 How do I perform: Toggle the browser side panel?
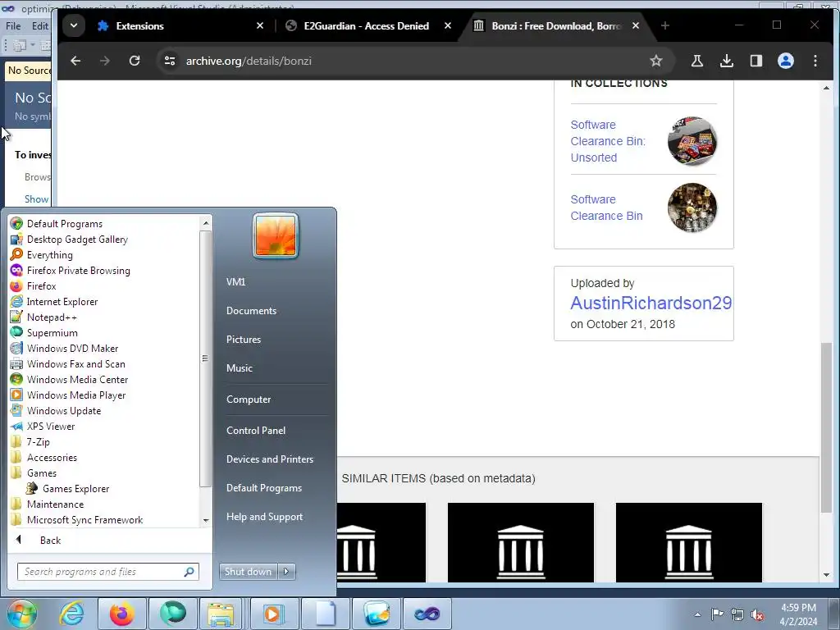[x=756, y=61]
